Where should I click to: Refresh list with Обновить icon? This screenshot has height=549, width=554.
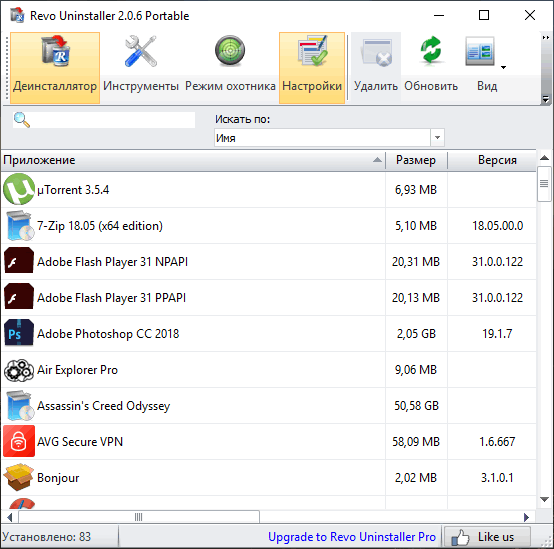click(x=431, y=51)
